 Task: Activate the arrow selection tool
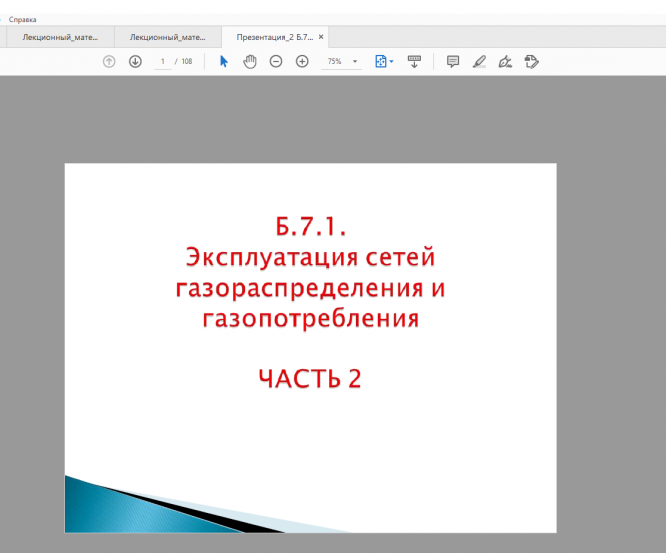click(224, 62)
